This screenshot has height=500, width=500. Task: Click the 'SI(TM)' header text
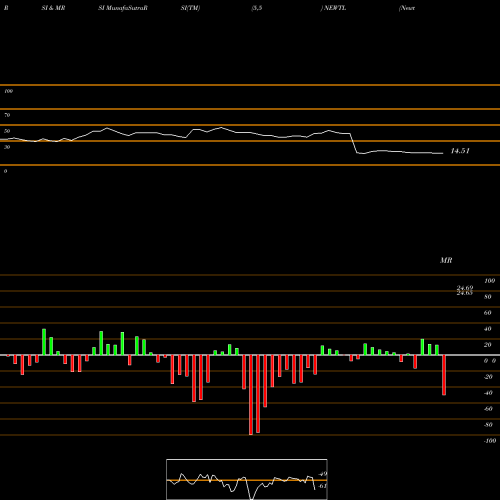pyautogui.click(x=190, y=8)
